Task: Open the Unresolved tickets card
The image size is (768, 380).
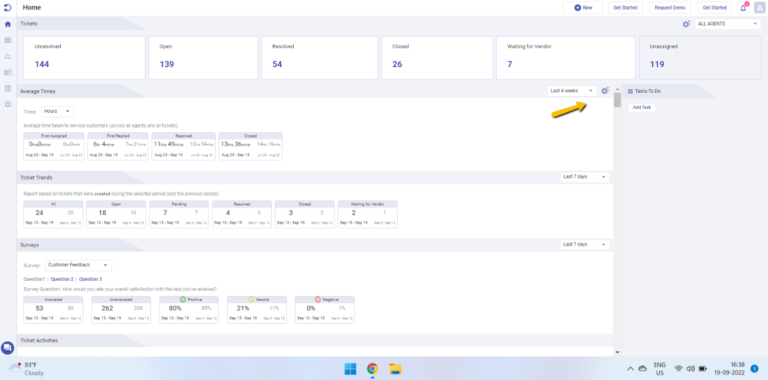Action: [x=84, y=58]
